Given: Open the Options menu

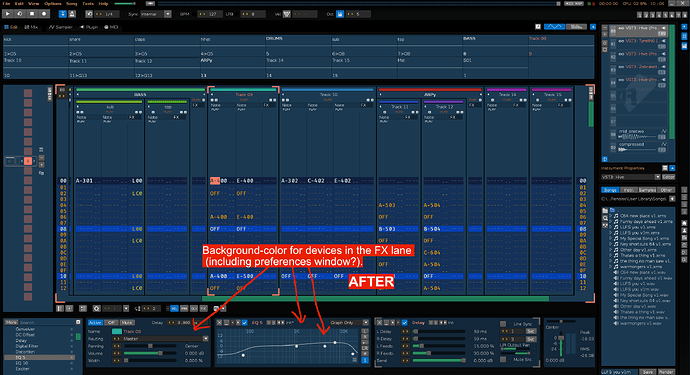Looking at the screenshot, I should (53, 4).
